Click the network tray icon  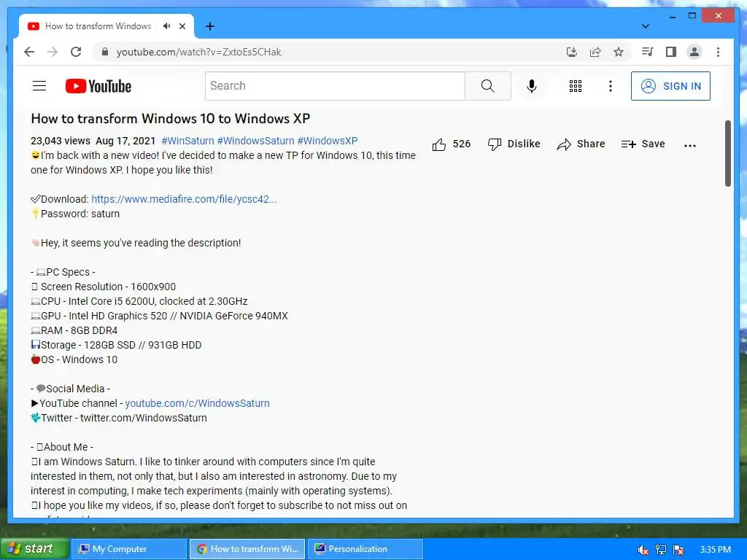coord(661,550)
